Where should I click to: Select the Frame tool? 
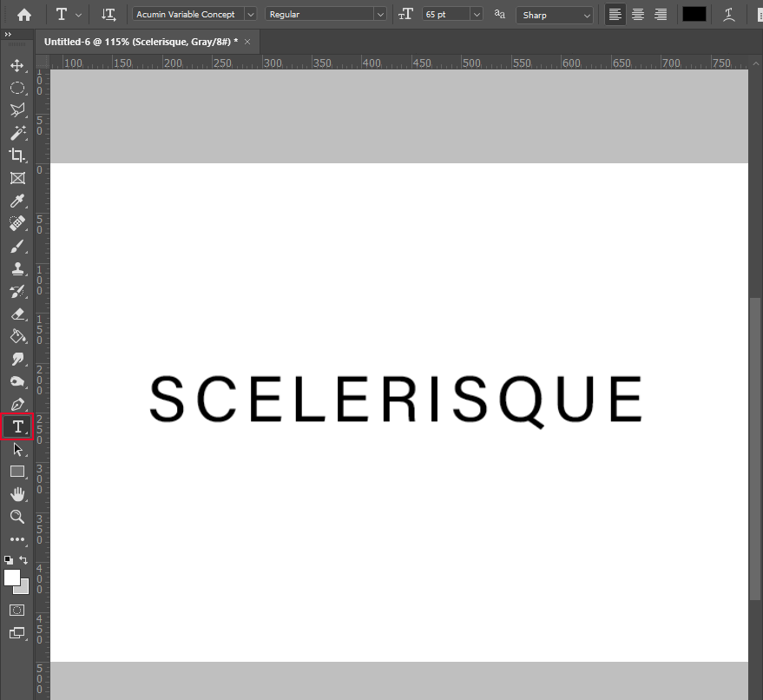[17, 178]
